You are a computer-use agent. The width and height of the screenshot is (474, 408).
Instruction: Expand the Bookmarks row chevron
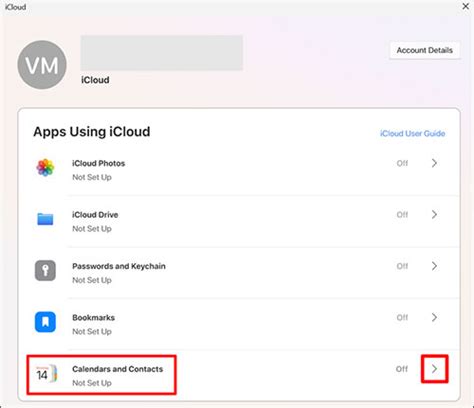click(x=434, y=317)
